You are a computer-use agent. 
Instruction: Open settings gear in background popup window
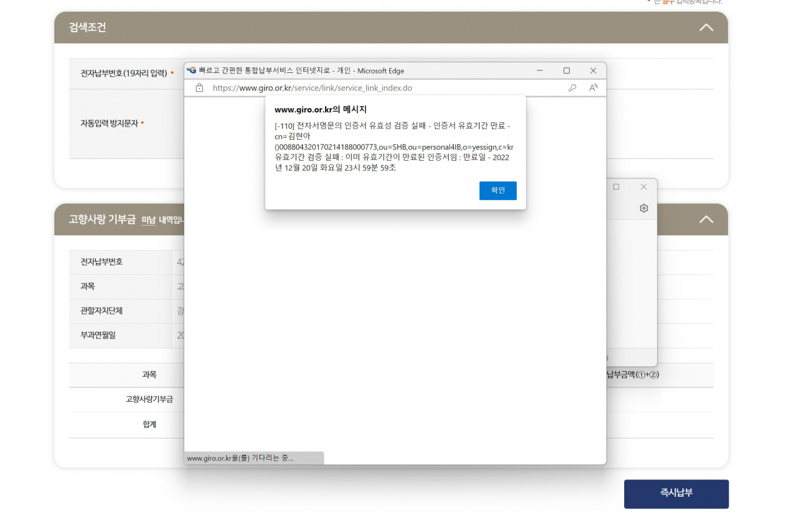pyautogui.click(x=644, y=208)
